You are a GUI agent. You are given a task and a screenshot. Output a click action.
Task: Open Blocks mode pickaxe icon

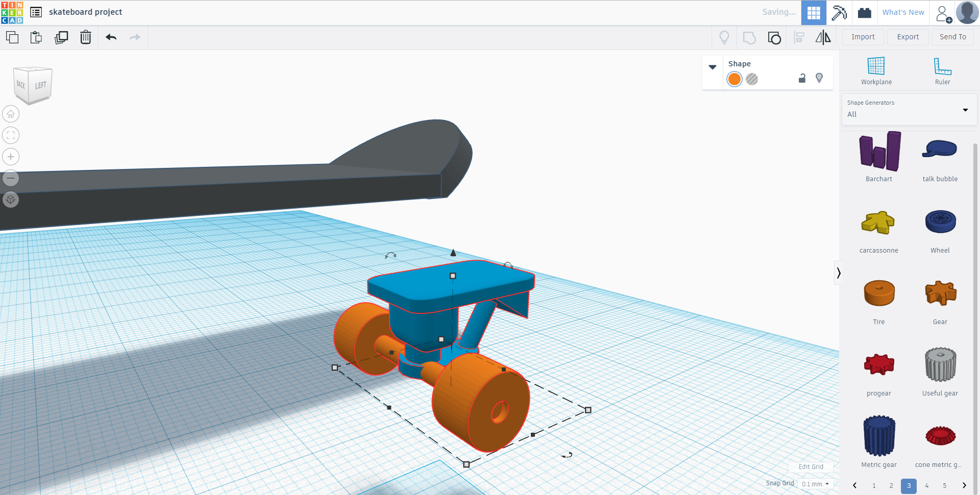pos(839,12)
